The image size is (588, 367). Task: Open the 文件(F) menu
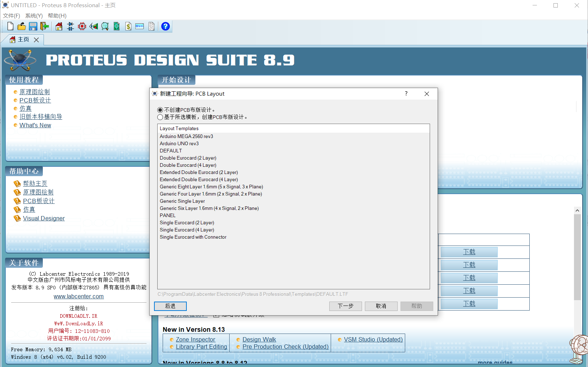point(12,16)
